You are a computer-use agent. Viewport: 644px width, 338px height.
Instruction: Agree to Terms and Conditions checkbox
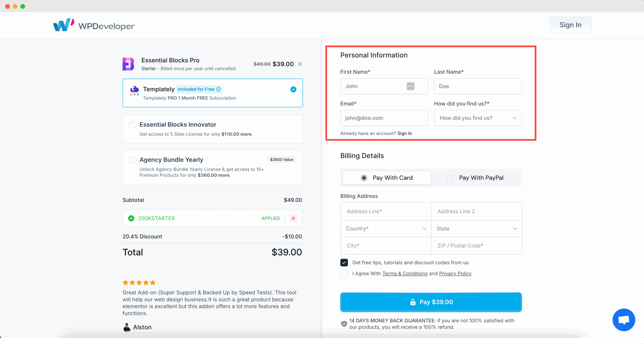(x=344, y=273)
